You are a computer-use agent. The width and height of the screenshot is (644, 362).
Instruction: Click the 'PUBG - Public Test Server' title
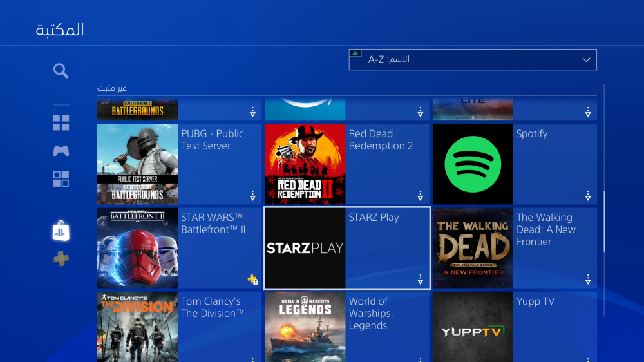(x=213, y=140)
